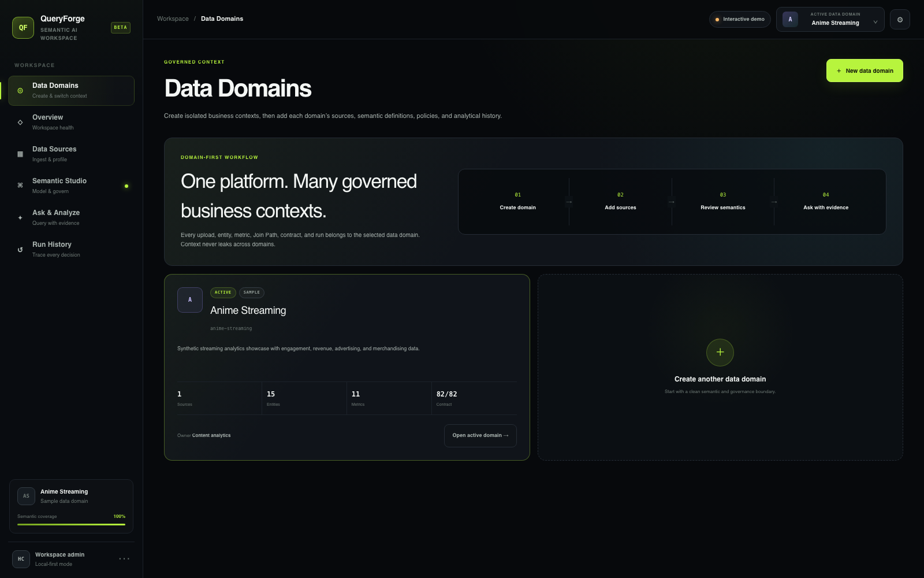Click the Data Domains page heading
The image size is (924, 578).
238,88
